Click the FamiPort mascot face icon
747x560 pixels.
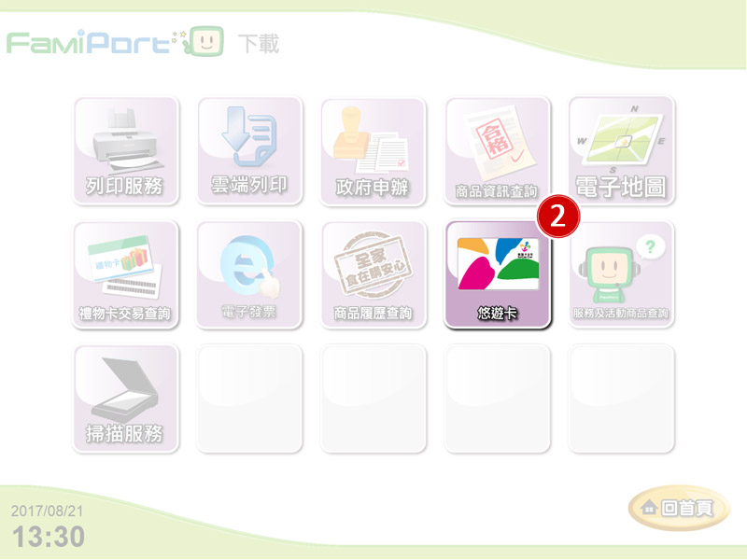click(205, 42)
